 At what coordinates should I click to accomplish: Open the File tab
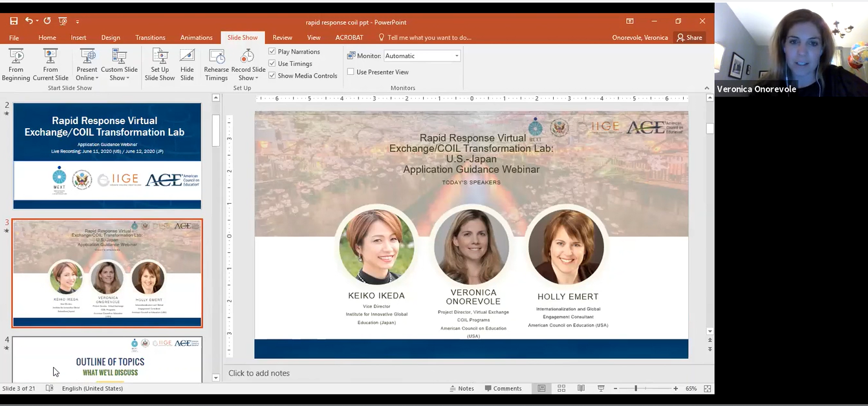[x=14, y=37]
